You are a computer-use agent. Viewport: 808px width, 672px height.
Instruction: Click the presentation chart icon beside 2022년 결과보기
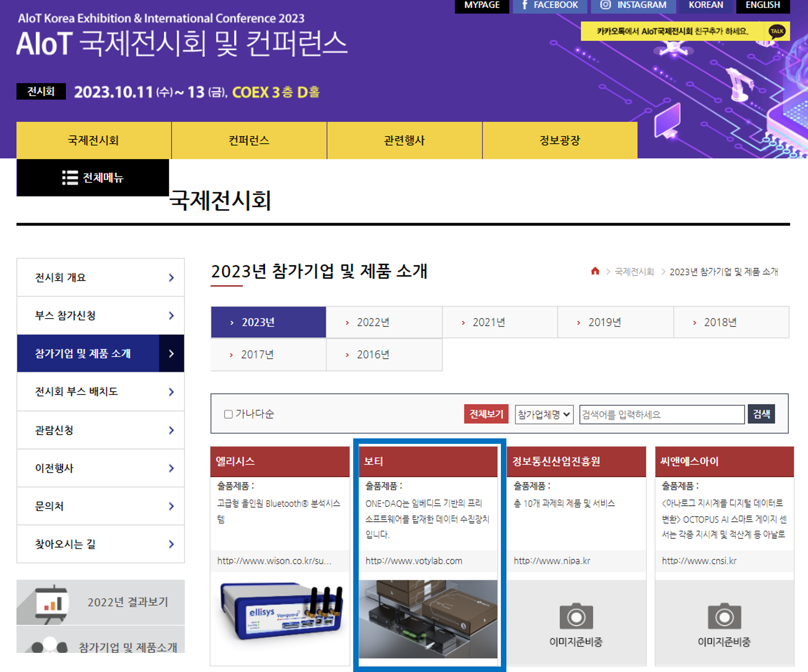(52, 604)
